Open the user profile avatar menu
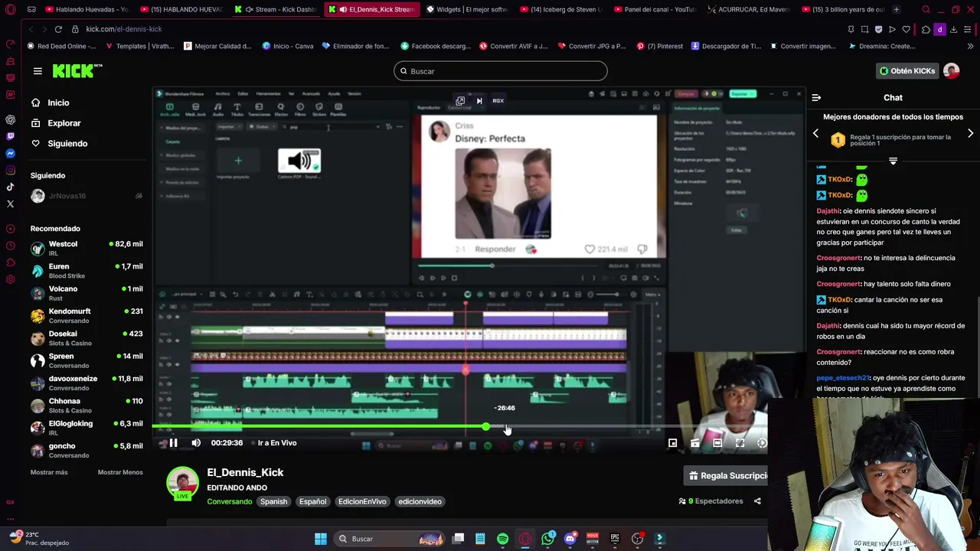The width and height of the screenshot is (980, 551). click(952, 71)
